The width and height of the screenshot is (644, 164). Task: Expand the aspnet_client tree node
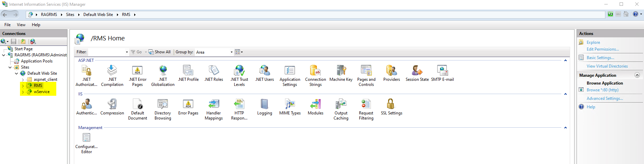click(x=23, y=79)
